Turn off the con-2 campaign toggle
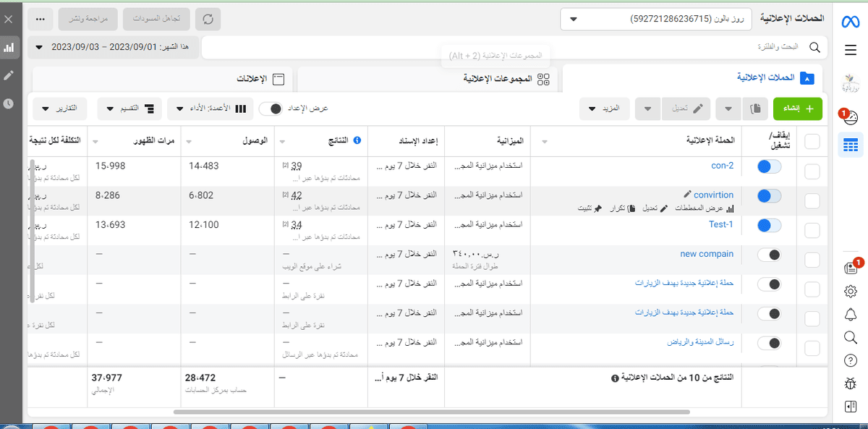The height and width of the screenshot is (429, 868). click(x=769, y=167)
